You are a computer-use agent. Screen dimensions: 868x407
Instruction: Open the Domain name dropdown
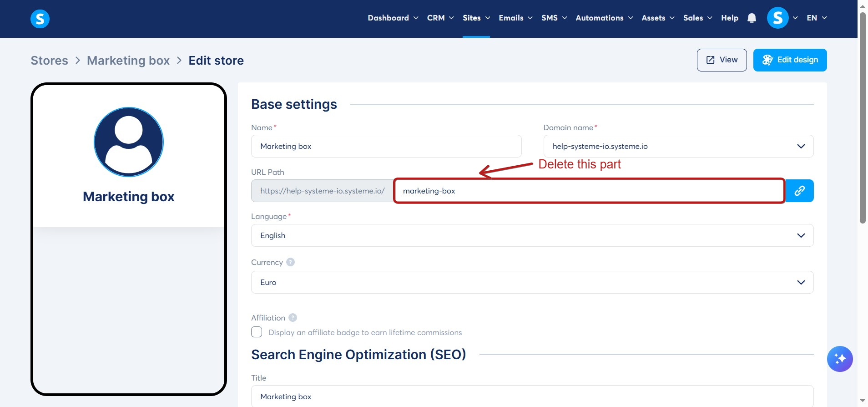(x=678, y=146)
